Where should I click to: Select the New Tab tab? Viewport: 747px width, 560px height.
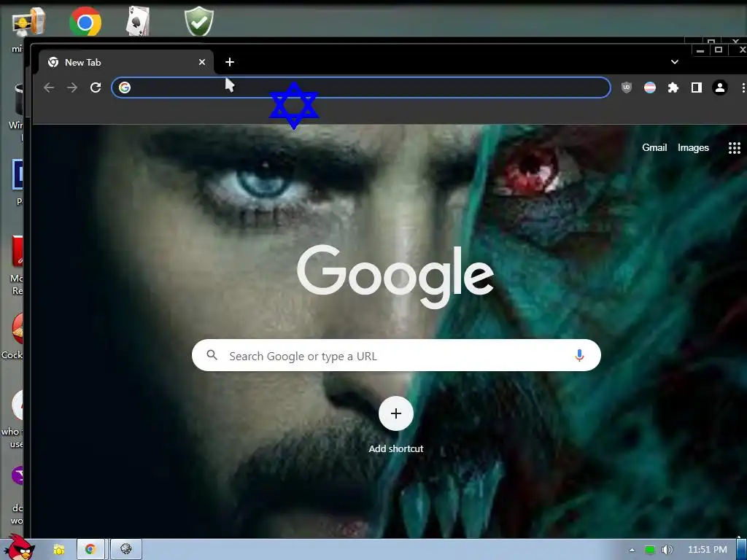coord(125,63)
